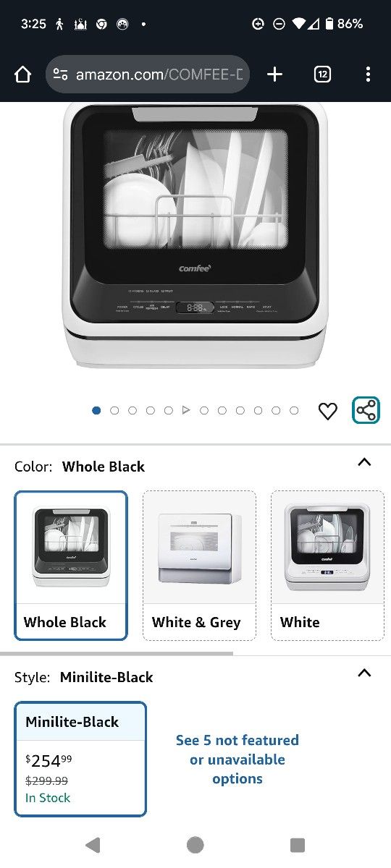This screenshot has height=868, width=391.
Task: Tap the Chrome home icon
Action: [x=22, y=74]
